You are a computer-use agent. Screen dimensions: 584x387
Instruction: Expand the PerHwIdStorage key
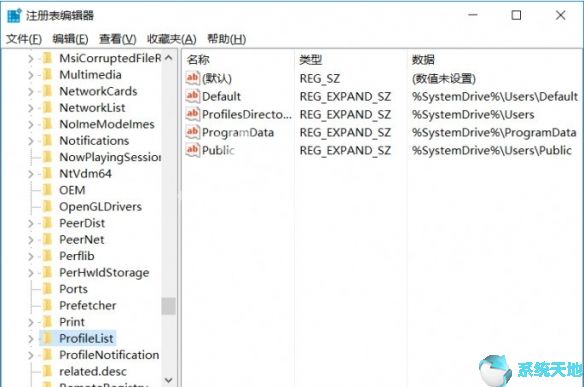pos(31,273)
